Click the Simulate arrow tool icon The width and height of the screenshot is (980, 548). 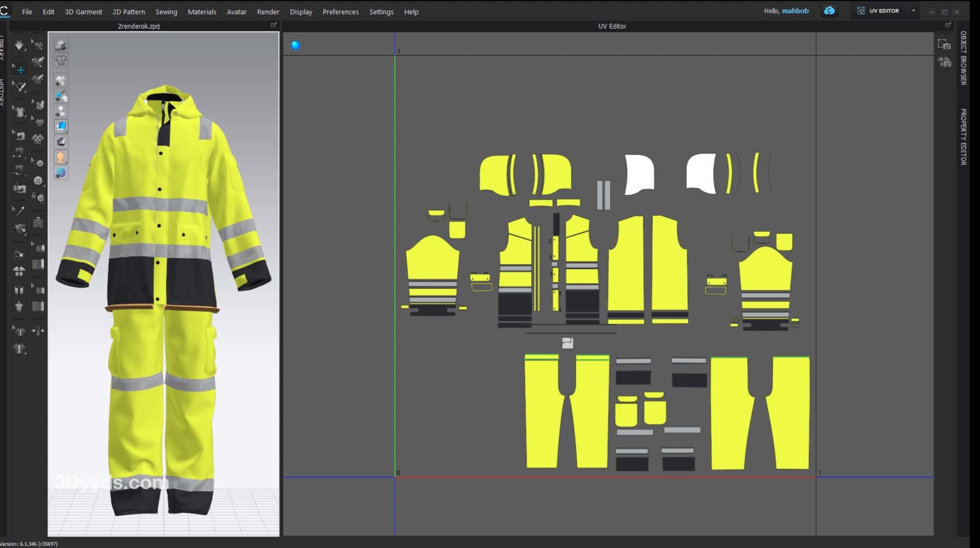(x=19, y=45)
